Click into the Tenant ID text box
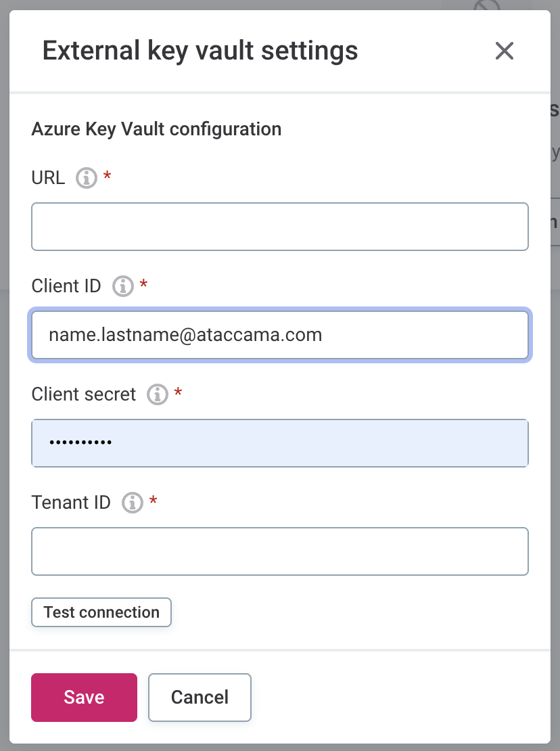Screen dimensions: 560x751 [279, 551]
